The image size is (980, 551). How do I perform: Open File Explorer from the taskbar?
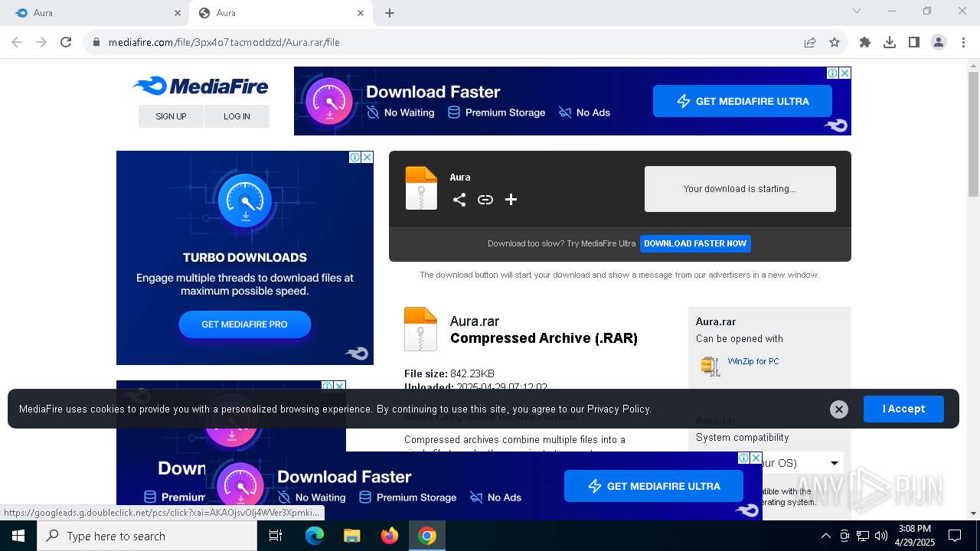(351, 536)
